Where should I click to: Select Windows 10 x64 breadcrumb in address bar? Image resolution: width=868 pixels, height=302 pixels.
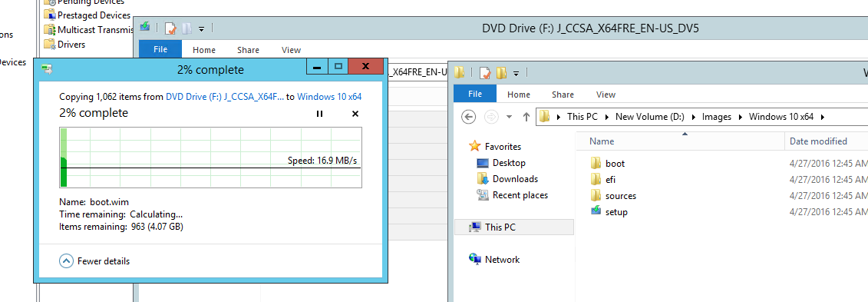click(781, 117)
